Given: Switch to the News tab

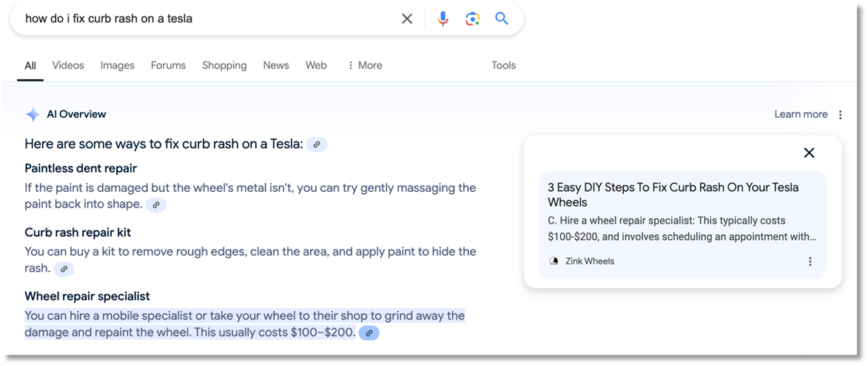Looking at the screenshot, I should click(276, 65).
